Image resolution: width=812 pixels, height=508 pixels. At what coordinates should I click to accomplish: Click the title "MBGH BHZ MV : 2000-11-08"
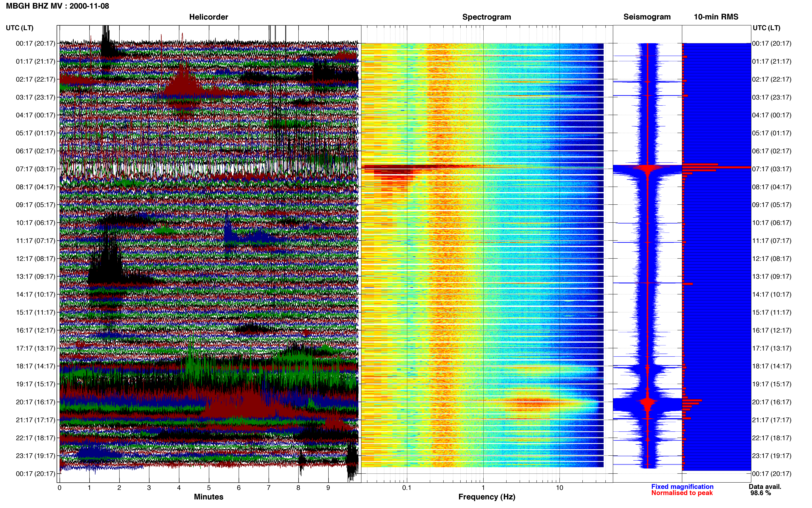[x=57, y=6]
